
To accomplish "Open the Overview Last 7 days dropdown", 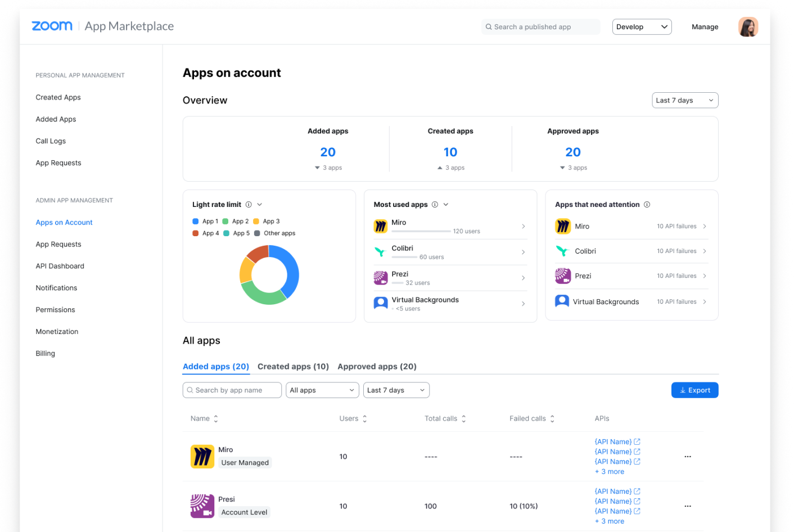I will click(x=685, y=100).
